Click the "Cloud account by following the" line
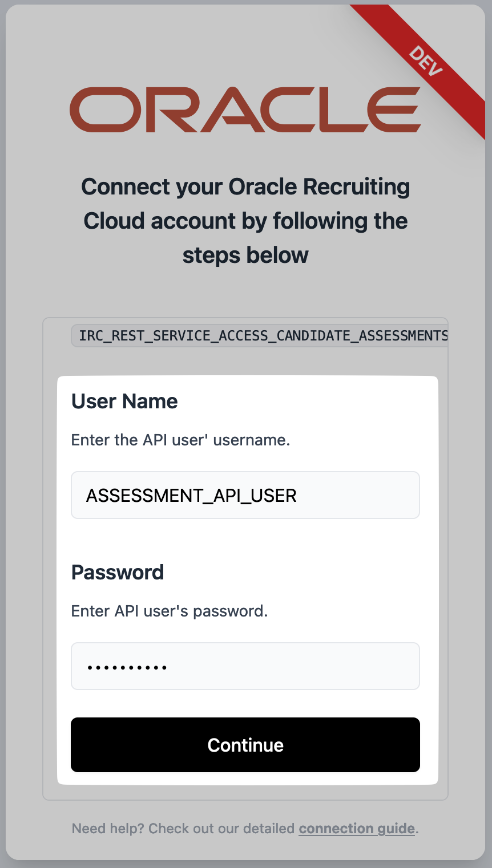This screenshot has height=868, width=492. coord(245,221)
